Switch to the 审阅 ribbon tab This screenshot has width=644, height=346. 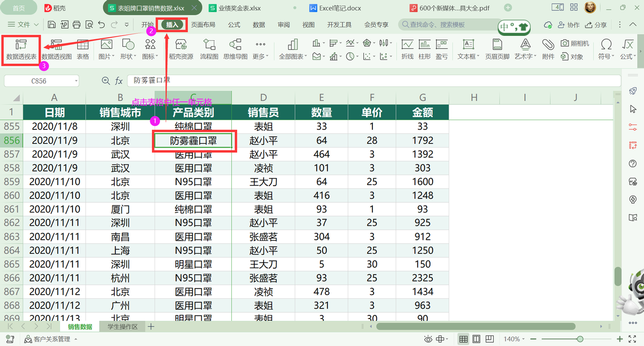point(284,25)
